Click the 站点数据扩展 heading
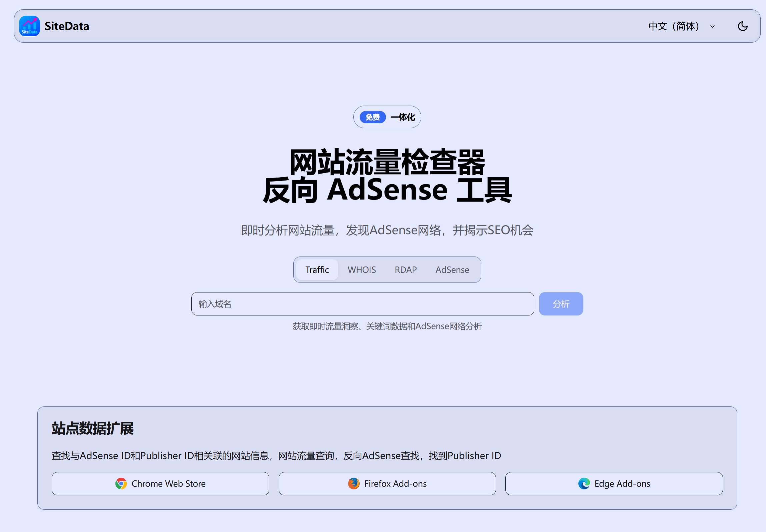Image resolution: width=766 pixels, height=532 pixels. (x=93, y=428)
